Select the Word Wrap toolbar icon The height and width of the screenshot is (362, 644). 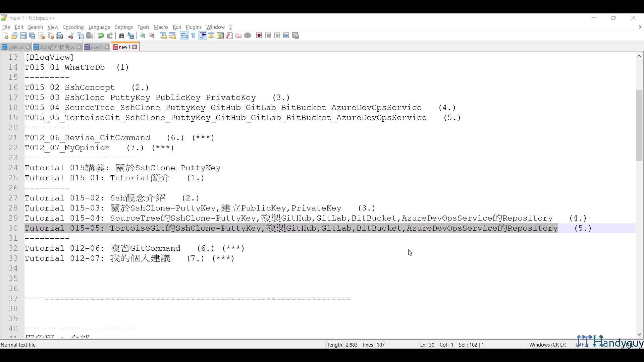[x=184, y=36]
